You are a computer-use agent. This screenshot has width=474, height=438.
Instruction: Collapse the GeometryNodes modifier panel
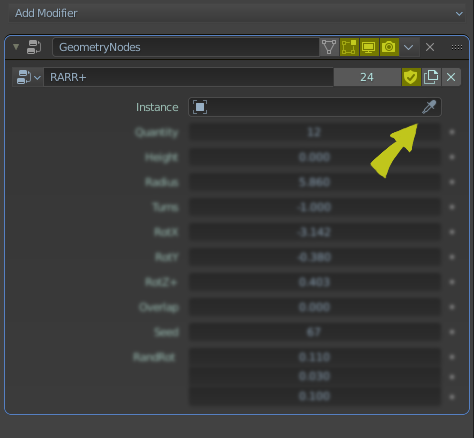click(16, 47)
